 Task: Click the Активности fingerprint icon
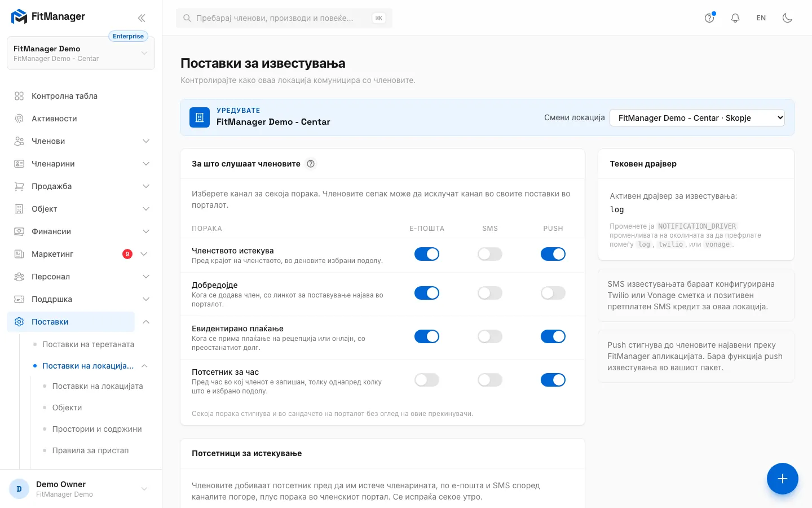point(19,119)
